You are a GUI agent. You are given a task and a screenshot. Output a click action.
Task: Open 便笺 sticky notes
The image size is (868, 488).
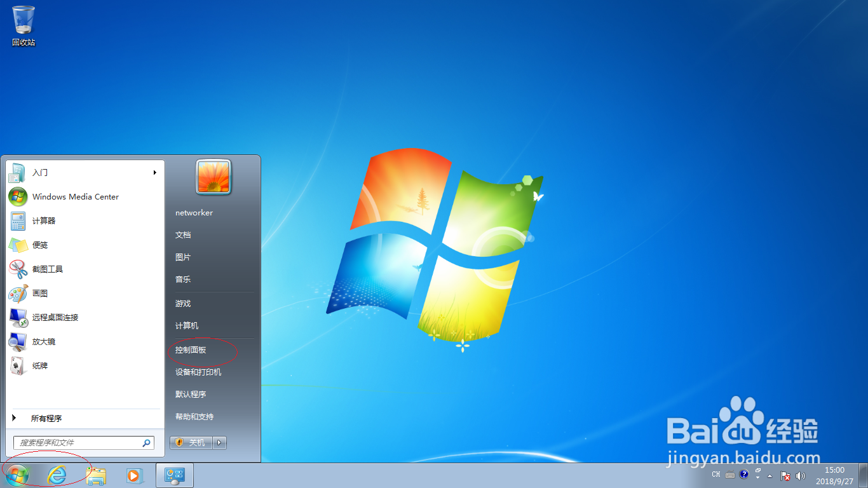pyautogui.click(x=85, y=245)
